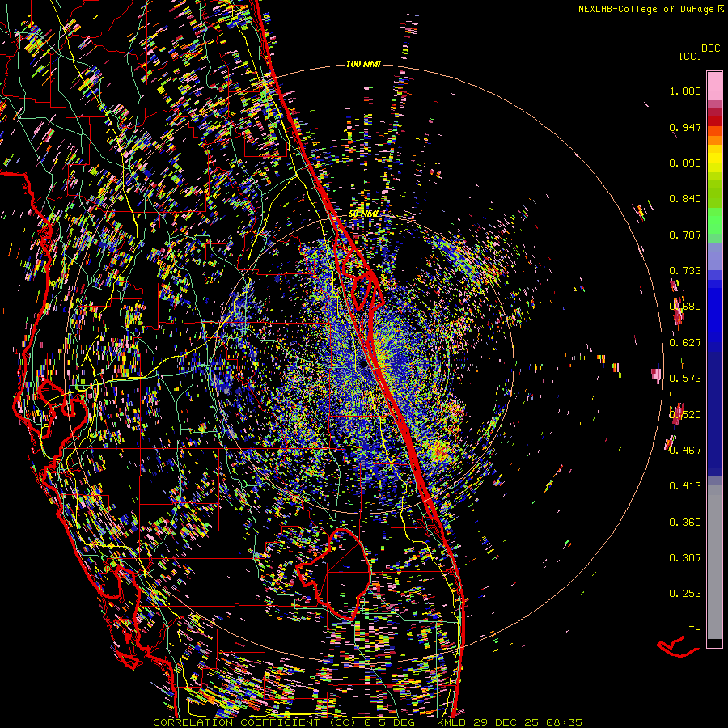The image size is (728, 728).
Task: Pick the red segment of the color bar
Action: [x=714, y=121]
